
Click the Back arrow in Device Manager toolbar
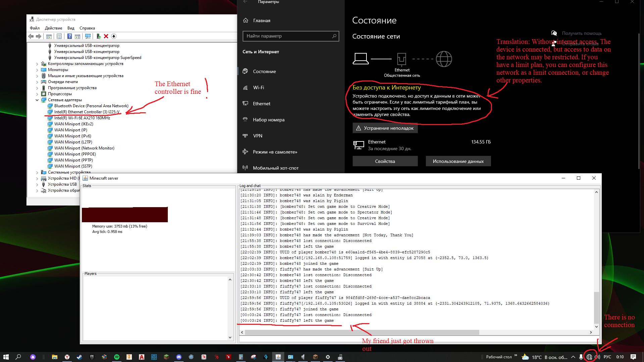(31, 36)
